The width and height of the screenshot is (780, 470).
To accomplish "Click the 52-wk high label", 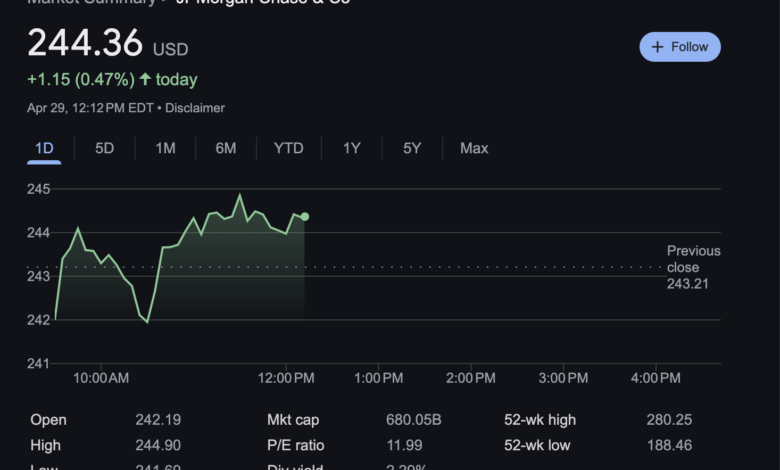I will (x=540, y=420).
